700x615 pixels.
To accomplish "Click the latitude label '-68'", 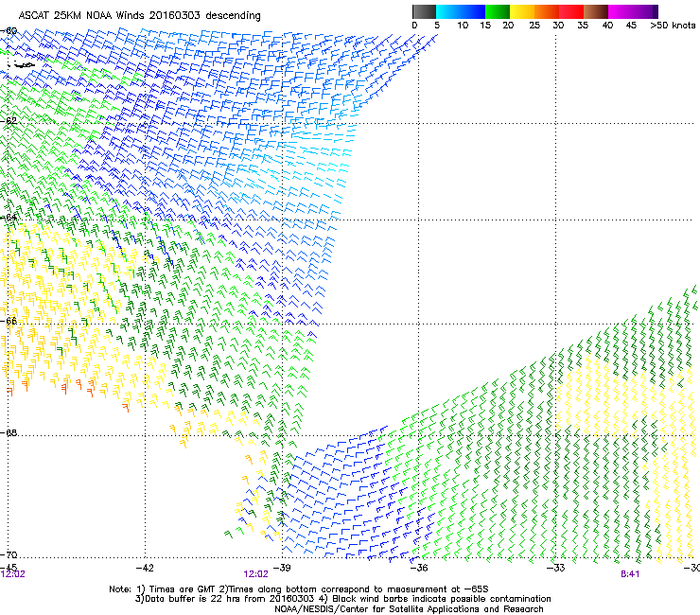I will pos(9,432).
